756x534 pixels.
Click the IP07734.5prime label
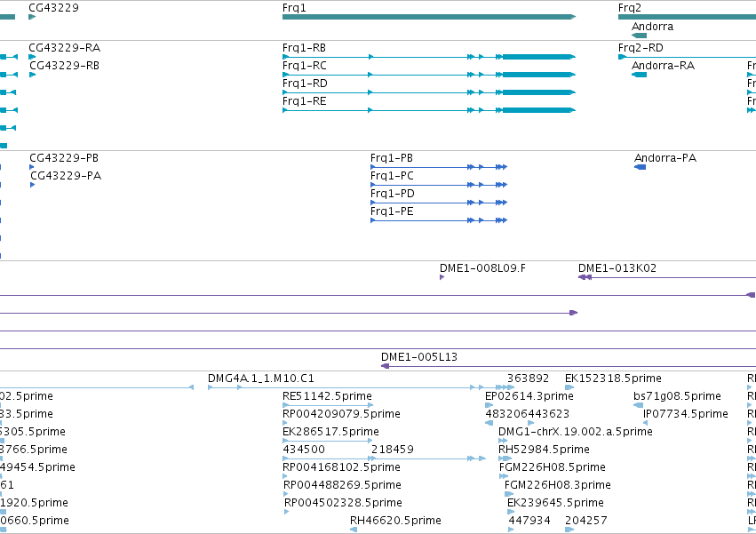pyautogui.click(x=686, y=414)
